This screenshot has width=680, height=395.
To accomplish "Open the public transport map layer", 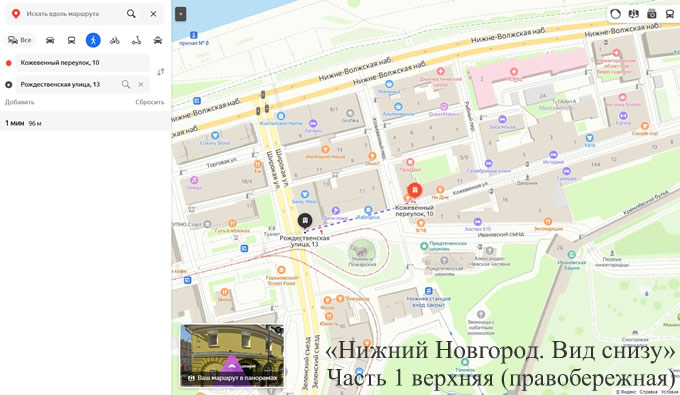I will coord(670,14).
